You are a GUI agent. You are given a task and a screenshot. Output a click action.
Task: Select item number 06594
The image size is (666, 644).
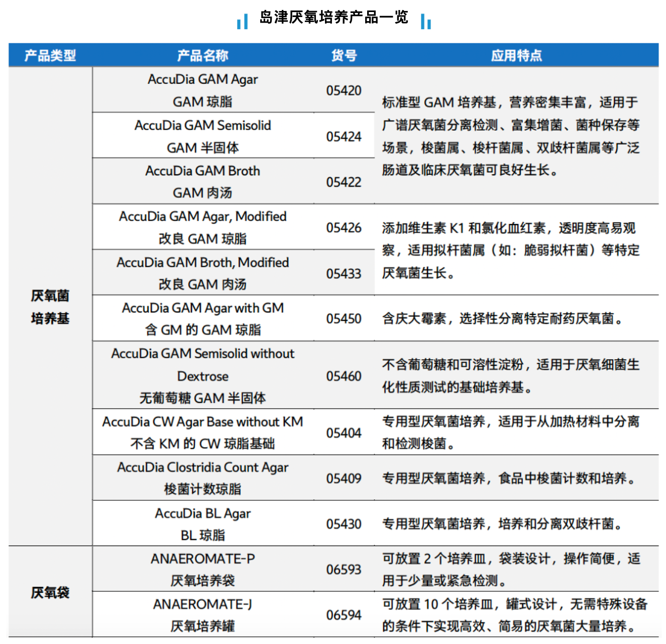tap(344, 615)
